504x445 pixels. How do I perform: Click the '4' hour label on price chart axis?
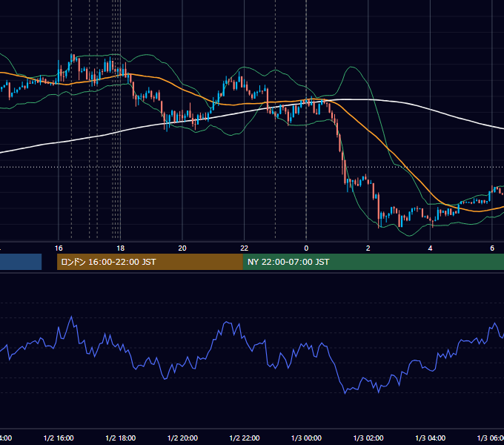(x=430, y=248)
